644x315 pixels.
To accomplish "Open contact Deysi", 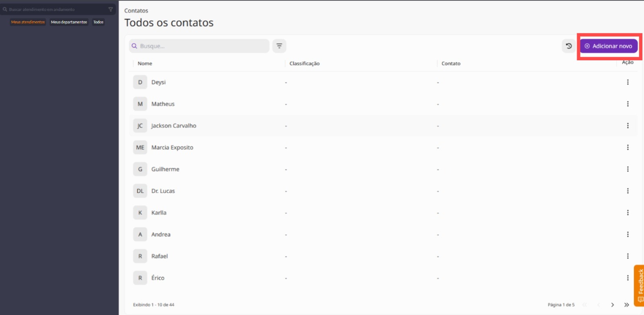I will (158, 82).
